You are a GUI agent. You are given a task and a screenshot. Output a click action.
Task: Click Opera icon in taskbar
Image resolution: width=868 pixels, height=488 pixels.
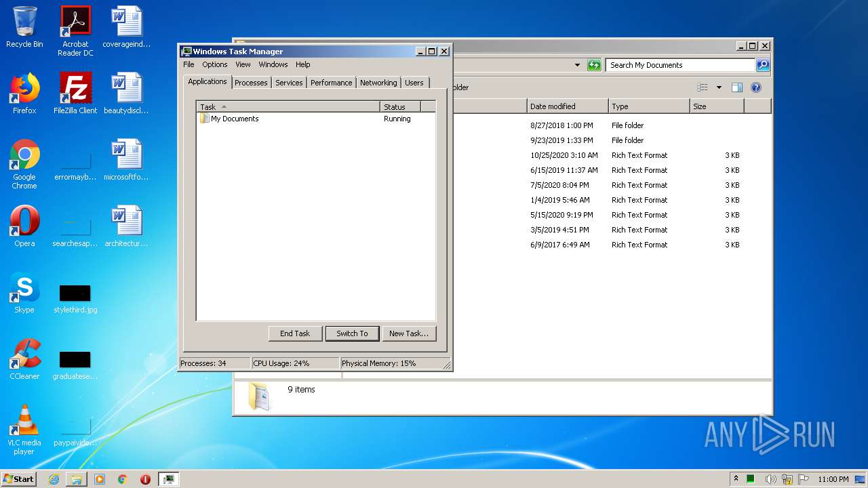145,479
